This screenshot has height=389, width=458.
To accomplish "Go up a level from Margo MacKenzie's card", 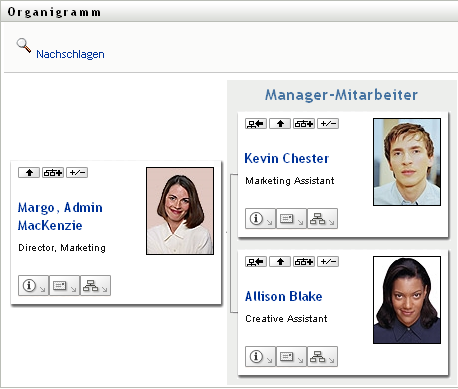I will (29, 173).
